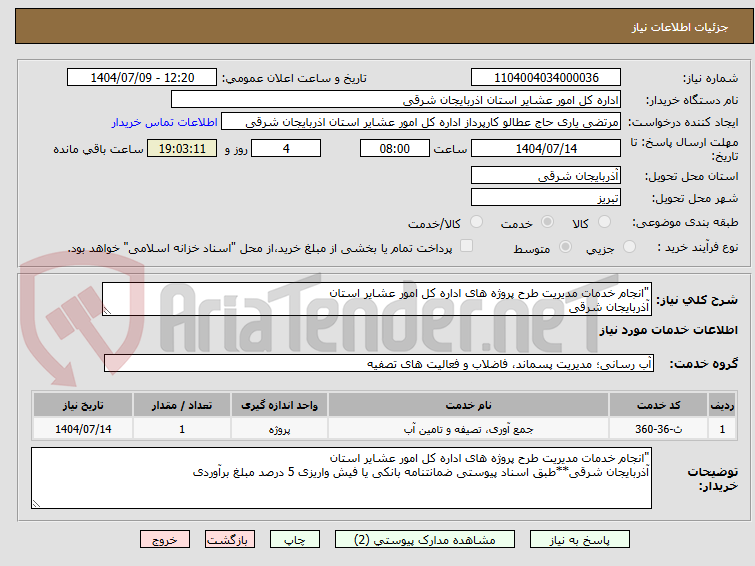Click the resize grip of توضیحات خریدار box
Viewport: 755px width, 566px height.
[36, 504]
